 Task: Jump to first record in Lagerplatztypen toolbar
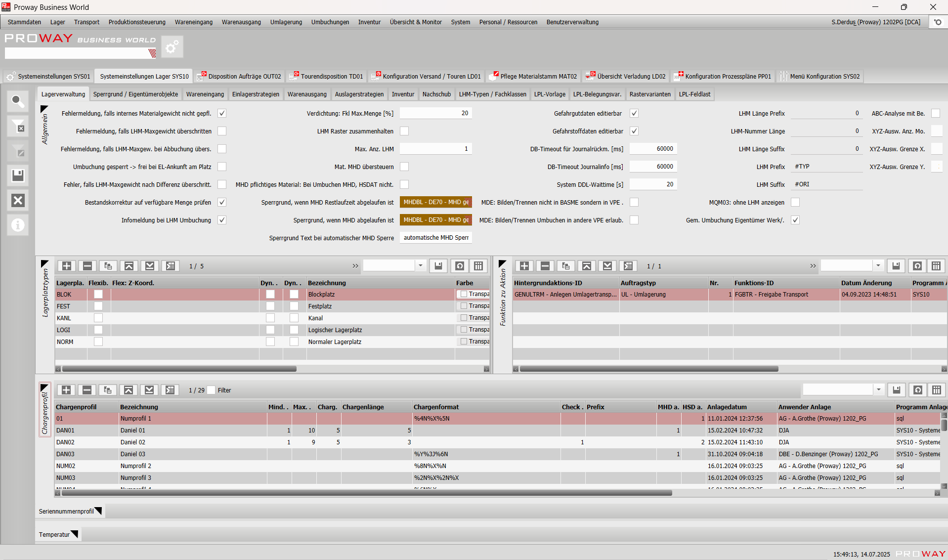pyautogui.click(x=129, y=266)
